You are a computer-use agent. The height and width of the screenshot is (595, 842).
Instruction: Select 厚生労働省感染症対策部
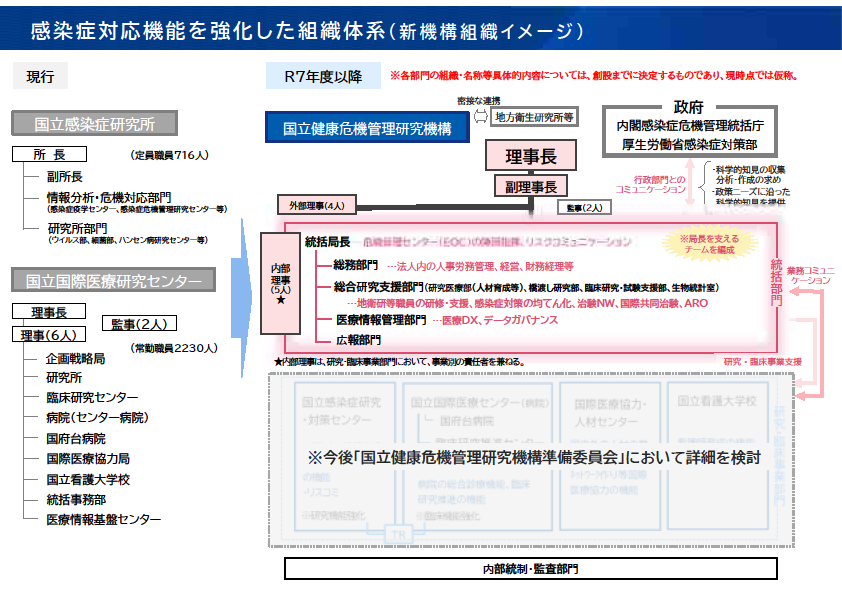click(689, 144)
